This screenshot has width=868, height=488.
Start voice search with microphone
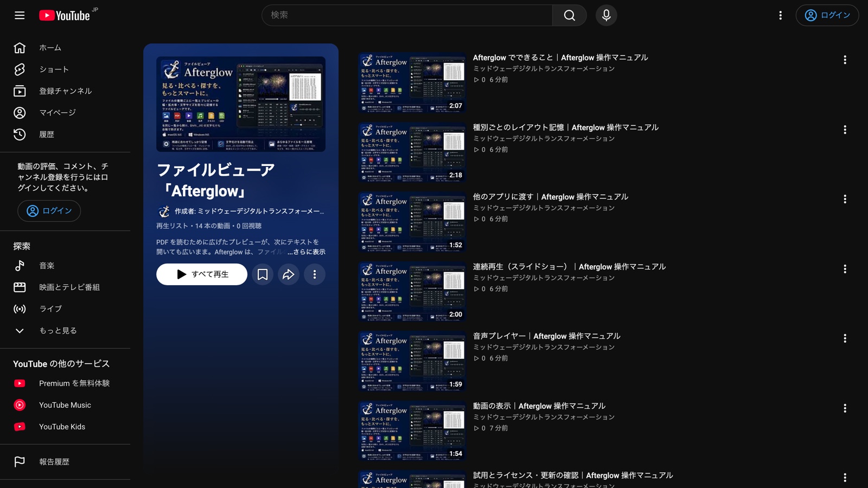606,15
